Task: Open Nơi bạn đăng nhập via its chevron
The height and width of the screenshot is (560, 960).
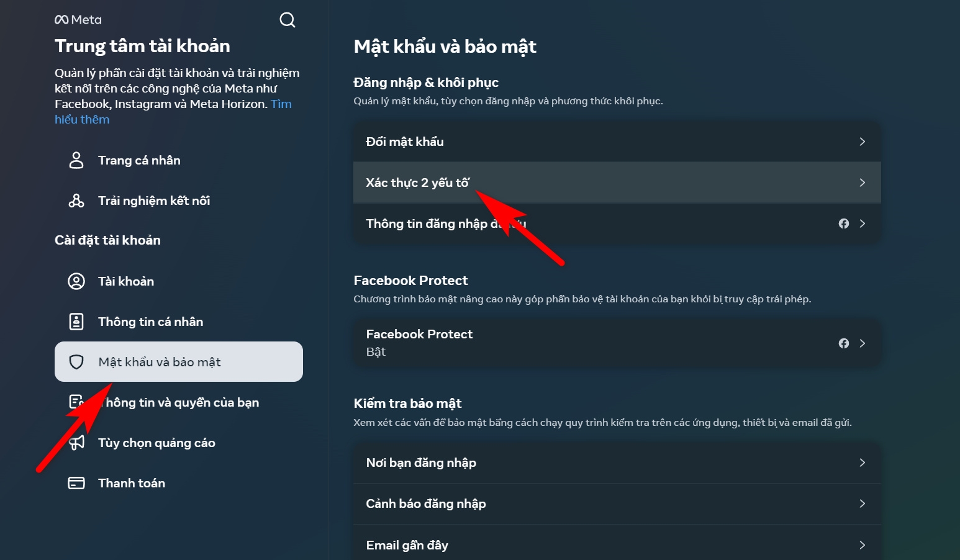Action: click(862, 462)
